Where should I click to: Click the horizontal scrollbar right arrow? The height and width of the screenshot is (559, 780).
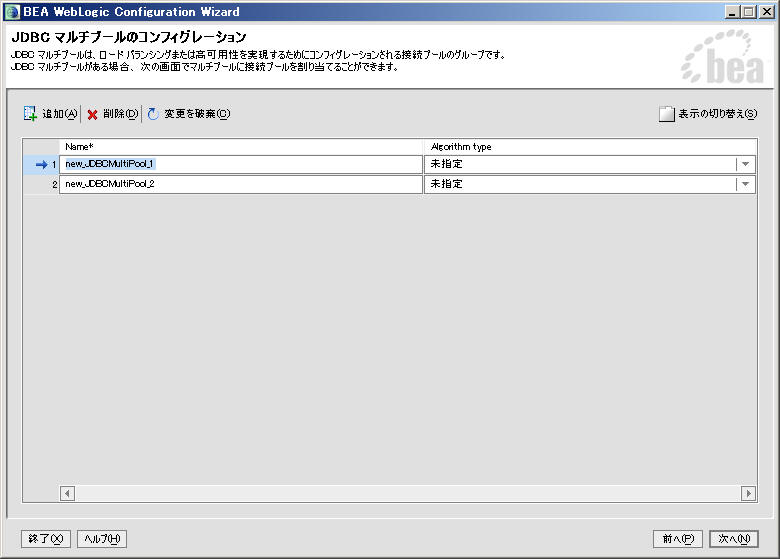[x=748, y=493]
